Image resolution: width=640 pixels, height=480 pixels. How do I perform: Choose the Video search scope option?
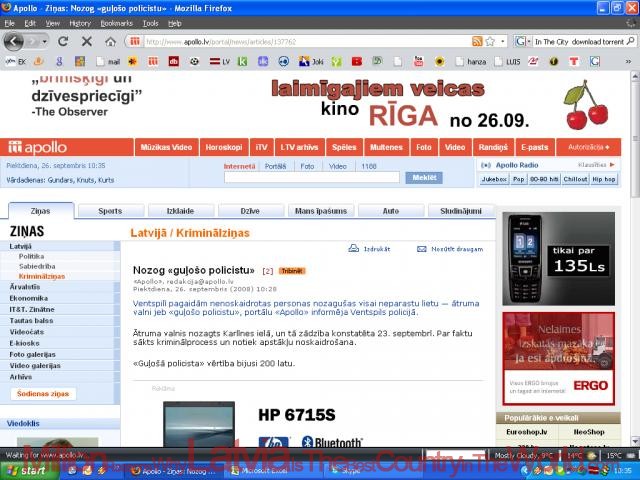(337, 166)
